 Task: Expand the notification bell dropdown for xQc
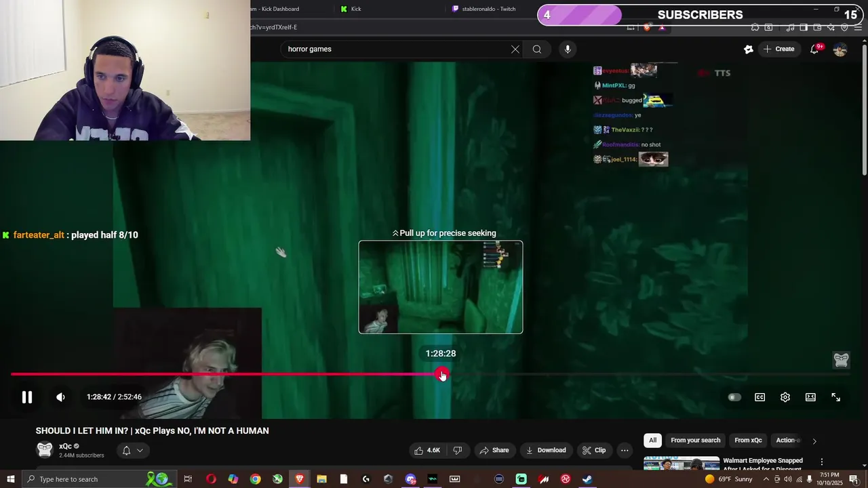click(133, 450)
